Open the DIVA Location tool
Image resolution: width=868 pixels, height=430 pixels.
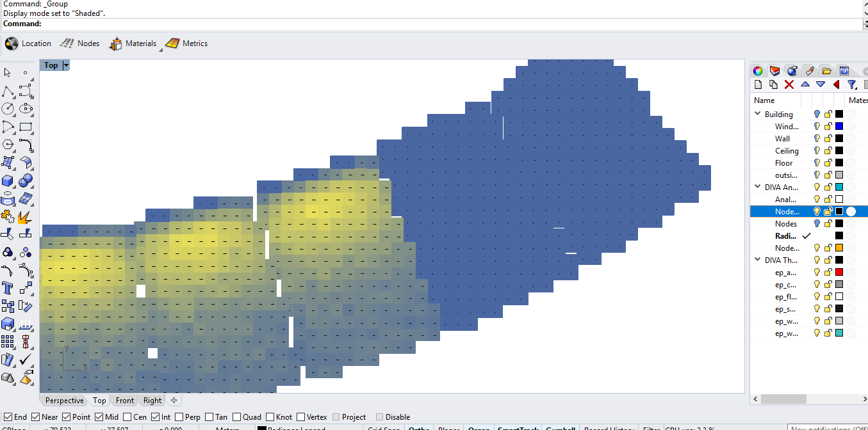[x=28, y=44]
